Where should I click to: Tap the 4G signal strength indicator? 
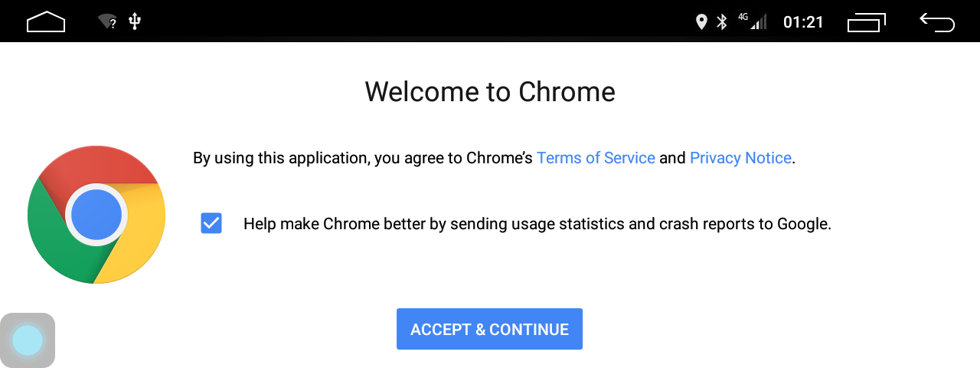(753, 21)
